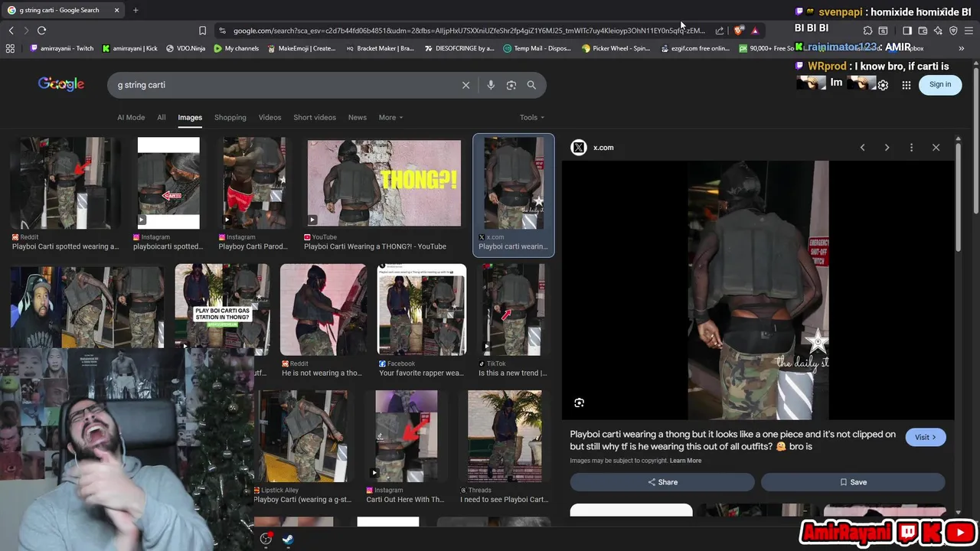Switch to Short videos tab
This screenshot has height=551, width=980.
pos(315,117)
